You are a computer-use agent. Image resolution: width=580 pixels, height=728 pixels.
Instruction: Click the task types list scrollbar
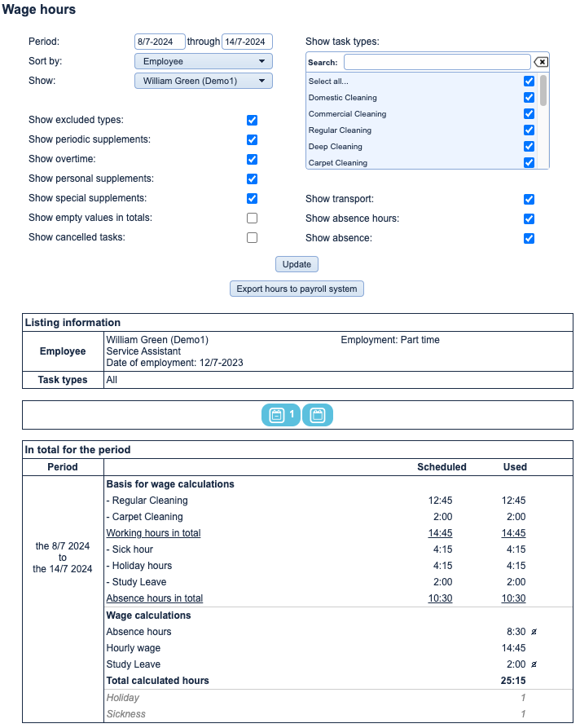tap(543, 90)
